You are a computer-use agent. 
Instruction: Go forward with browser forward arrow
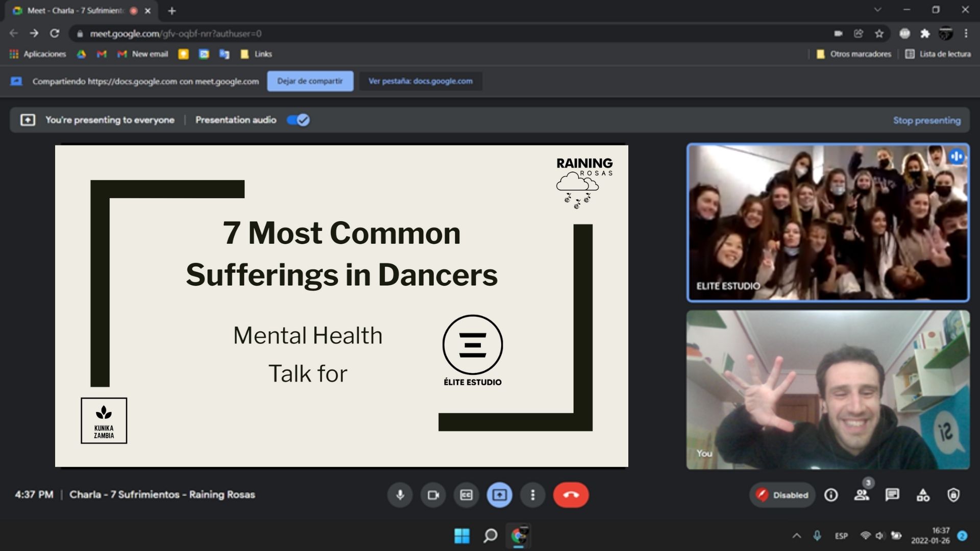[34, 33]
